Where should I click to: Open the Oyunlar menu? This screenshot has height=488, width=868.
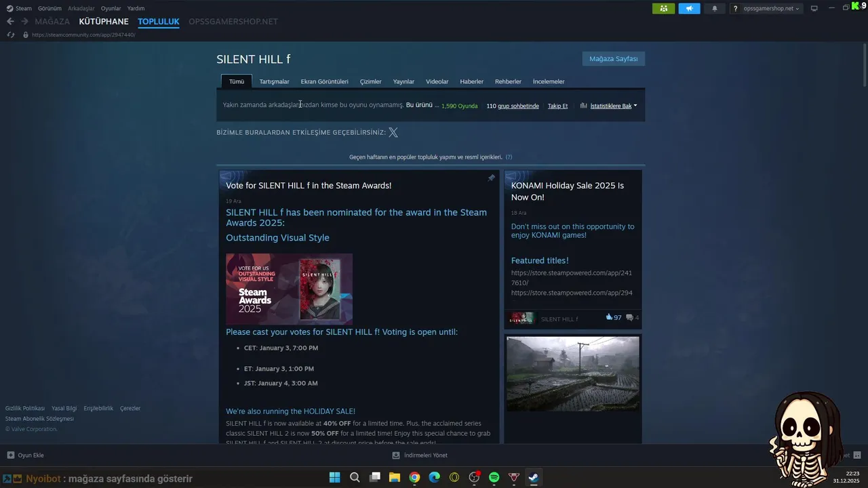coord(111,9)
